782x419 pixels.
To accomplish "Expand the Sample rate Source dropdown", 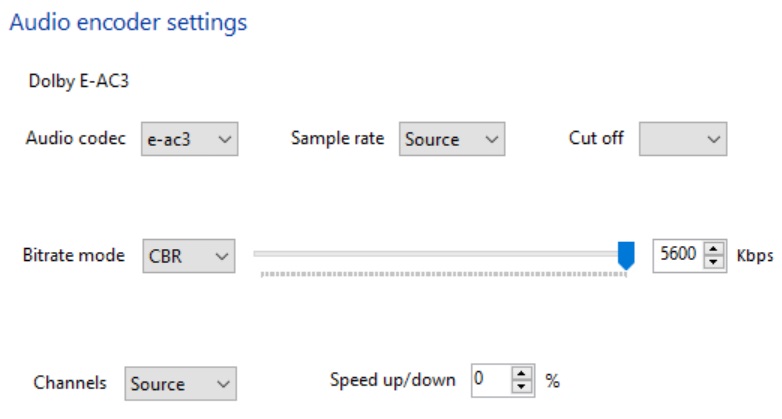I will 452,140.
